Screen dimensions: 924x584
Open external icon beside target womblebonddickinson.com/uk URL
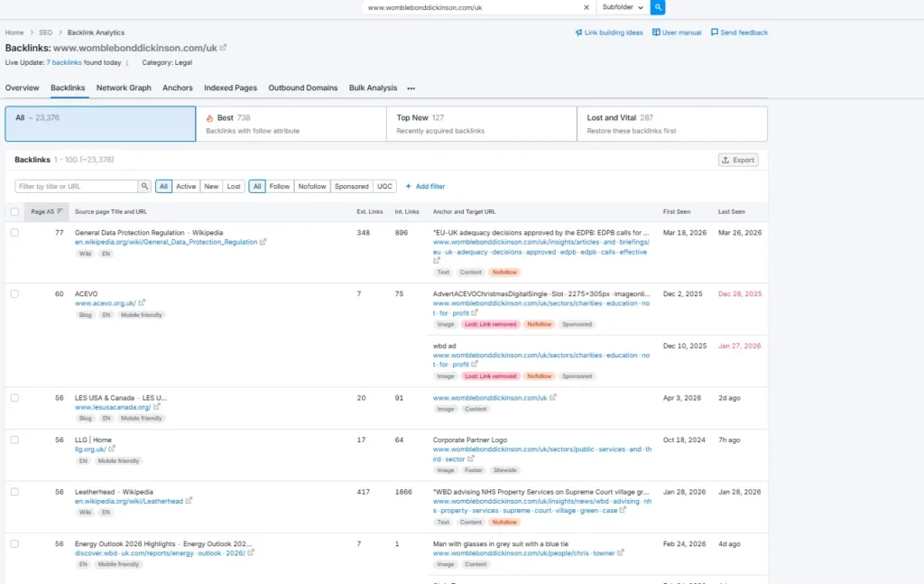553,397
